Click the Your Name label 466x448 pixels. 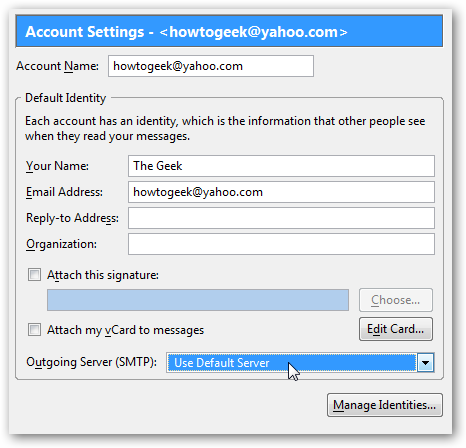pyautogui.click(x=57, y=166)
